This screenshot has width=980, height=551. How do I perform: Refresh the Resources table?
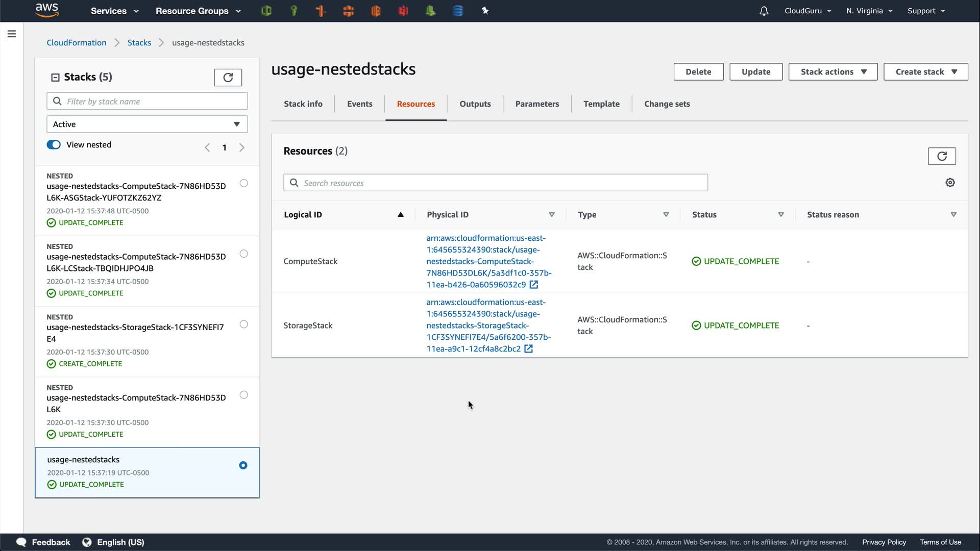click(941, 156)
